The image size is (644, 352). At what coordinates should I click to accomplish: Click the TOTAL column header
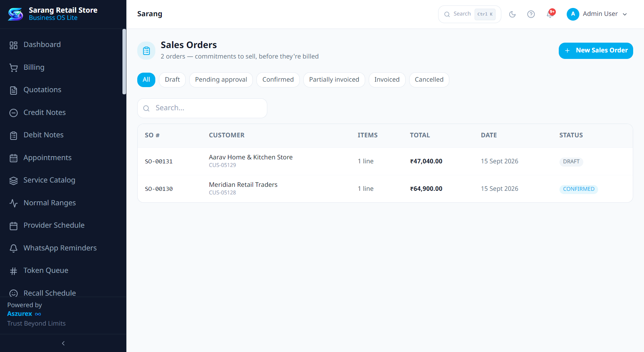[x=420, y=135]
